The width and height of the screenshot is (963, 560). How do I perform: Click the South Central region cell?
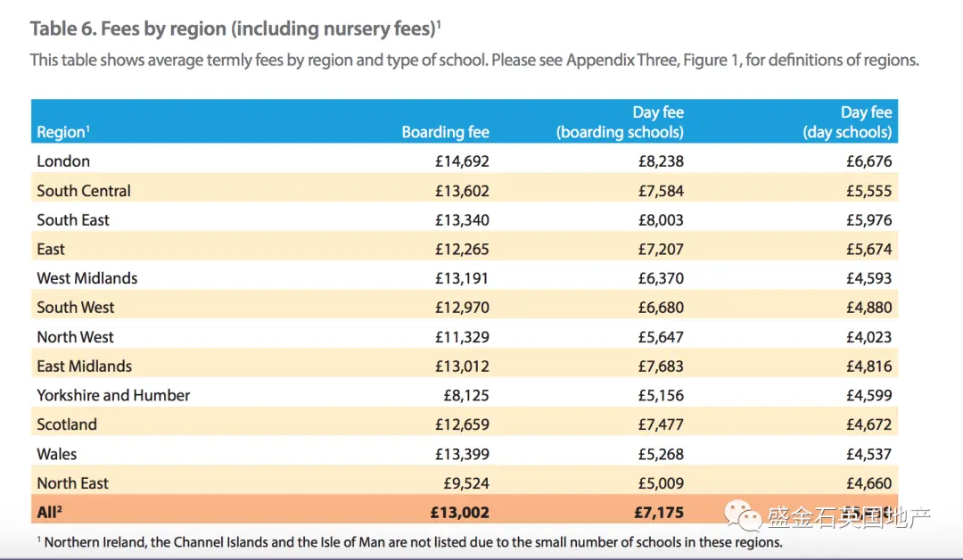84,190
